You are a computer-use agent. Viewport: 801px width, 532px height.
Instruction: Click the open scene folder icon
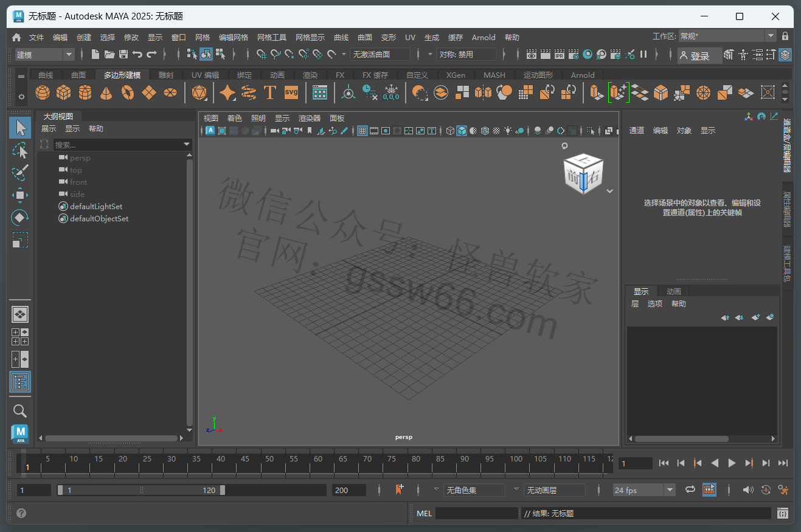click(x=109, y=54)
